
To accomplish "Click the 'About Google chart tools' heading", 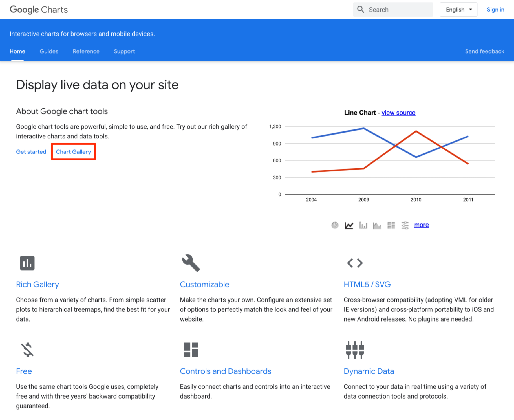I will click(x=62, y=111).
